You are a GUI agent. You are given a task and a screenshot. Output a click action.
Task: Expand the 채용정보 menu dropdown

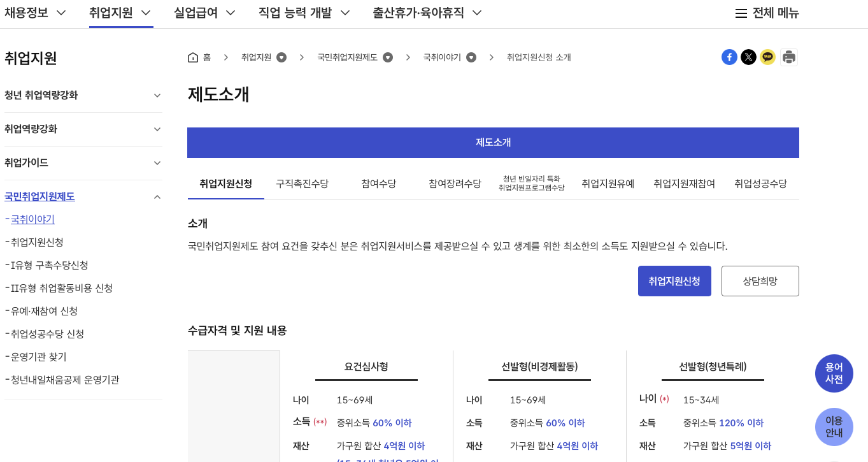click(x=36, y=12)
